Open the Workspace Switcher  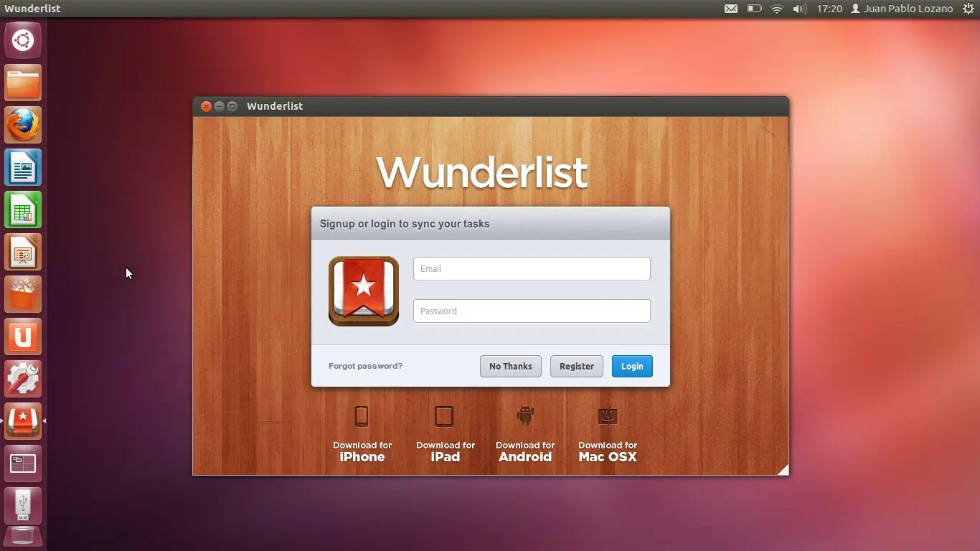[x=23, y=463]
